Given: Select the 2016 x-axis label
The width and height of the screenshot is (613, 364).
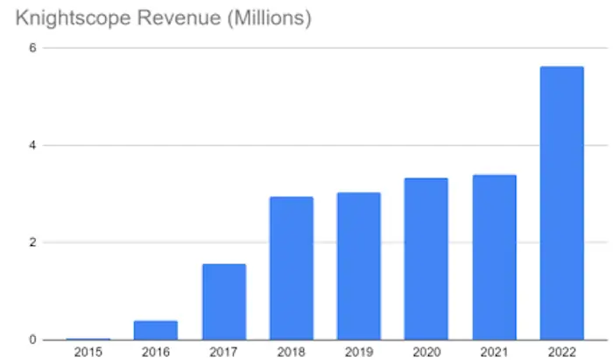Looking at the screenshot, I should click(x=156, y=352).
